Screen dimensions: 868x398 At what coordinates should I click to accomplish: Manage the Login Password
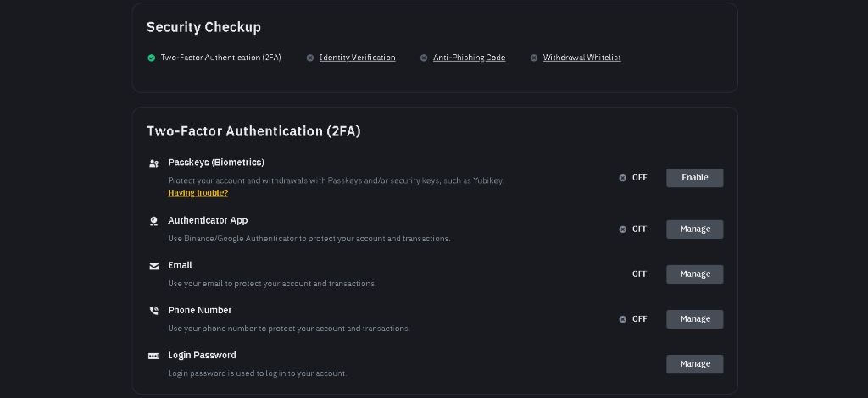click(694, 364)
